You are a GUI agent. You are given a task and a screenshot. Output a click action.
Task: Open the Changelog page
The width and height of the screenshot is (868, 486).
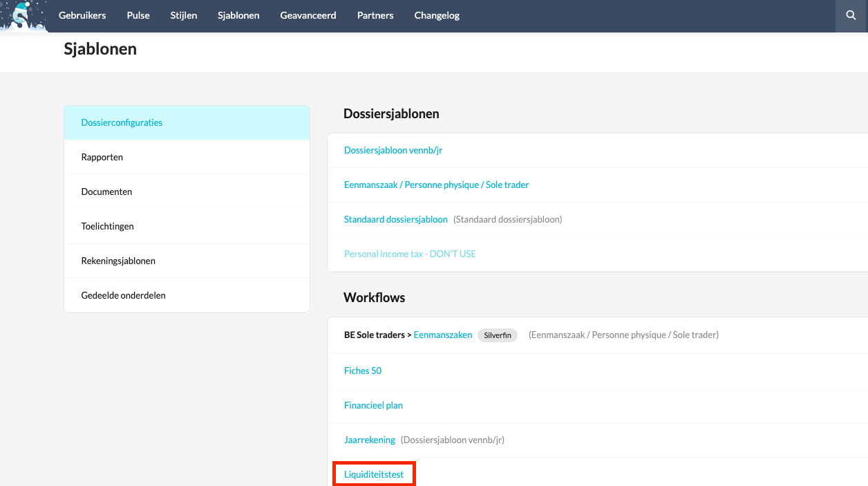coord(437,15)
